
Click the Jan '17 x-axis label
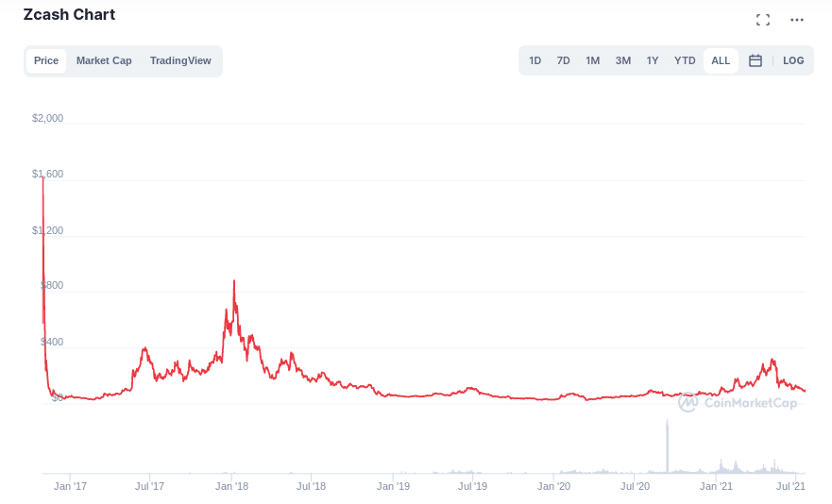click(x=70, y=486)
